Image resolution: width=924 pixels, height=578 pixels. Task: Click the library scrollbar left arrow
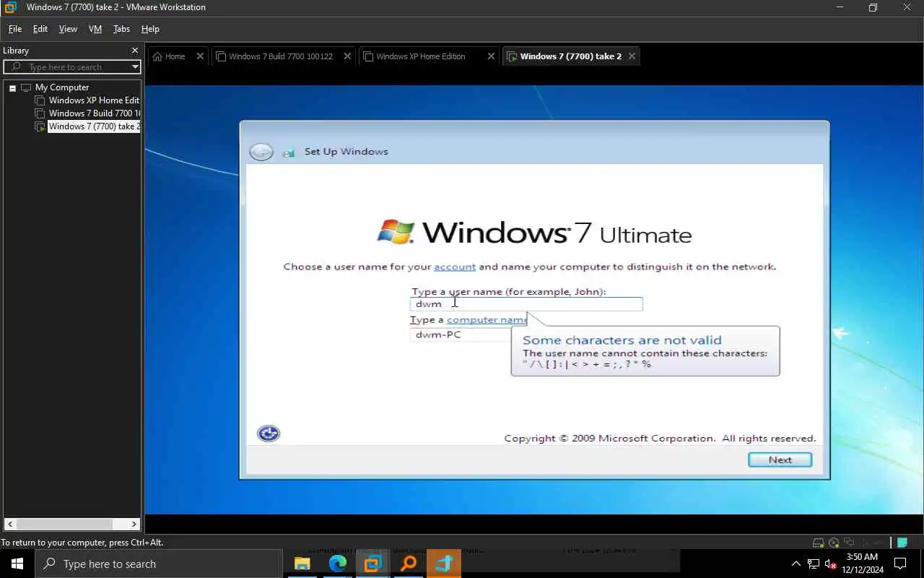point(10,524)
